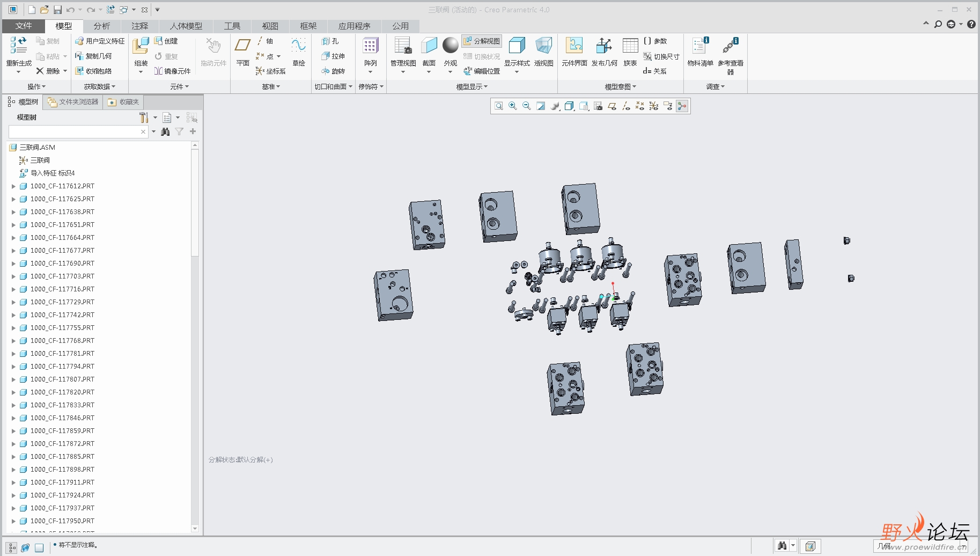
Task: Toggle model tree display in status bar
Action: pyautogui.click(x=12, y=547)
